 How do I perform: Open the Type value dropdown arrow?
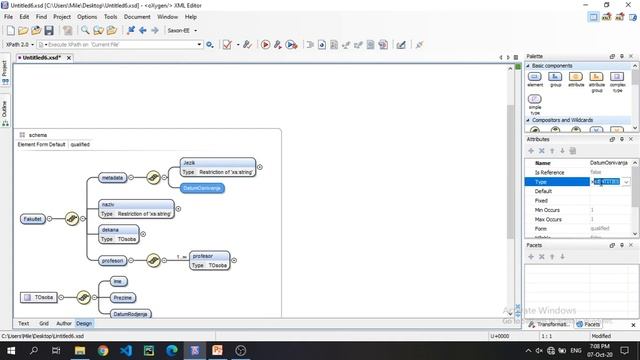coord(626,182)
